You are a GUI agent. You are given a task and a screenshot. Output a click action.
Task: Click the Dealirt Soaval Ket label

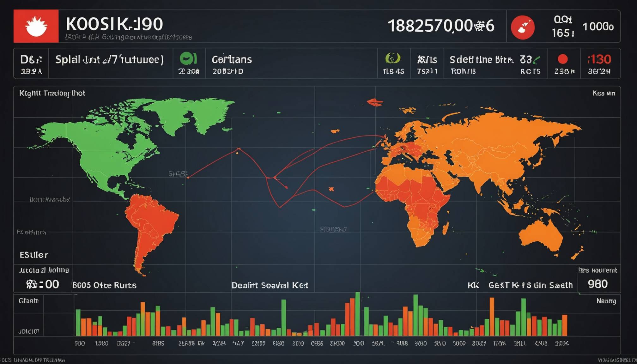[x=270, y=285]
